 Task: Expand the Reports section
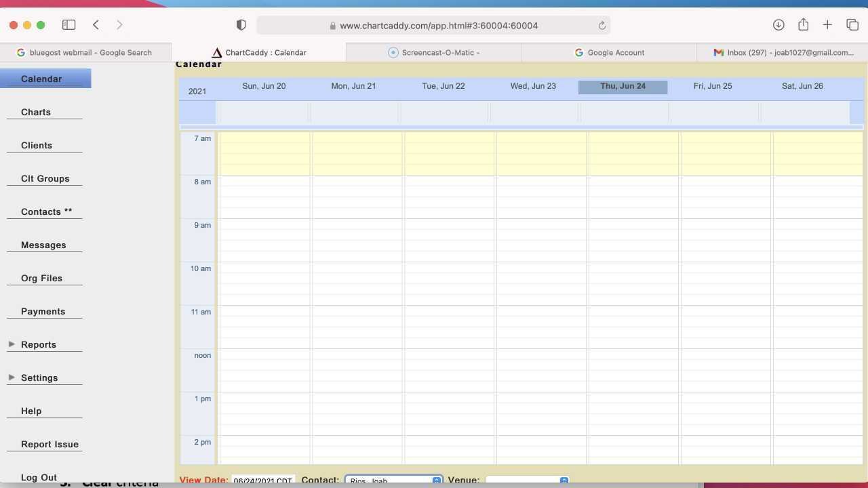coord(38,344)
